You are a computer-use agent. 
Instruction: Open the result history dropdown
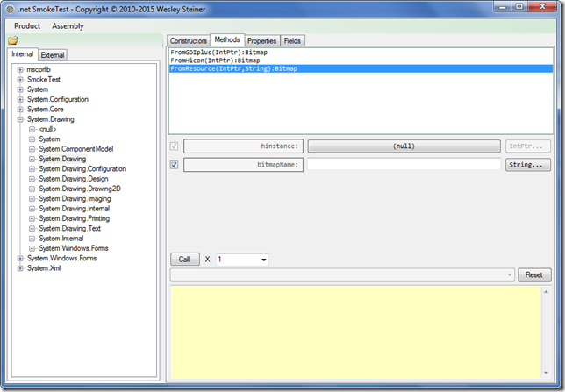point(510,275)
